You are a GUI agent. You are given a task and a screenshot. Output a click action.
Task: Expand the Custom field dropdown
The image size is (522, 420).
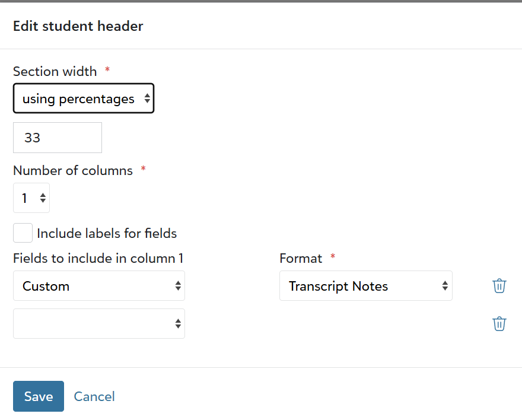point(99,286)
